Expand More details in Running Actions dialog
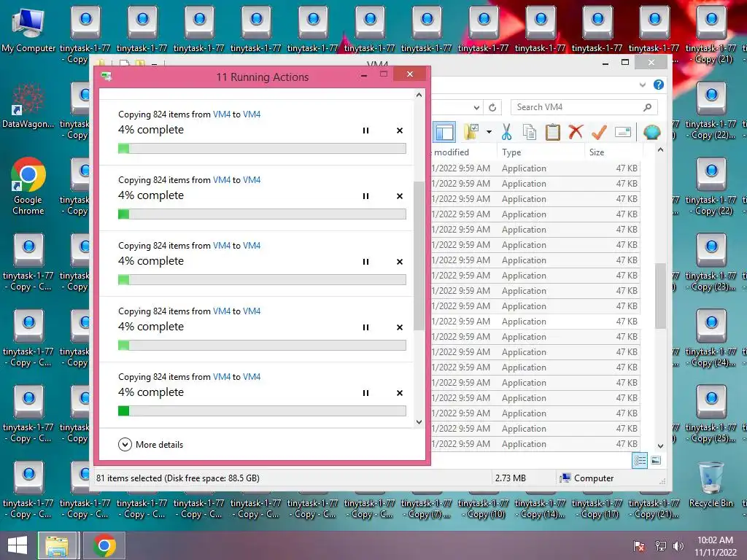Viewport: 747px width, 560px height. [x=150, y=444]
